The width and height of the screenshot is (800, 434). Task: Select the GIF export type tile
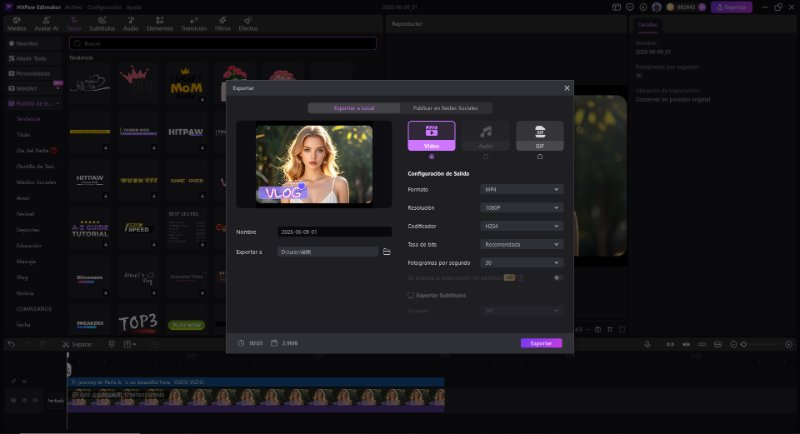click(x=540, y=136)
